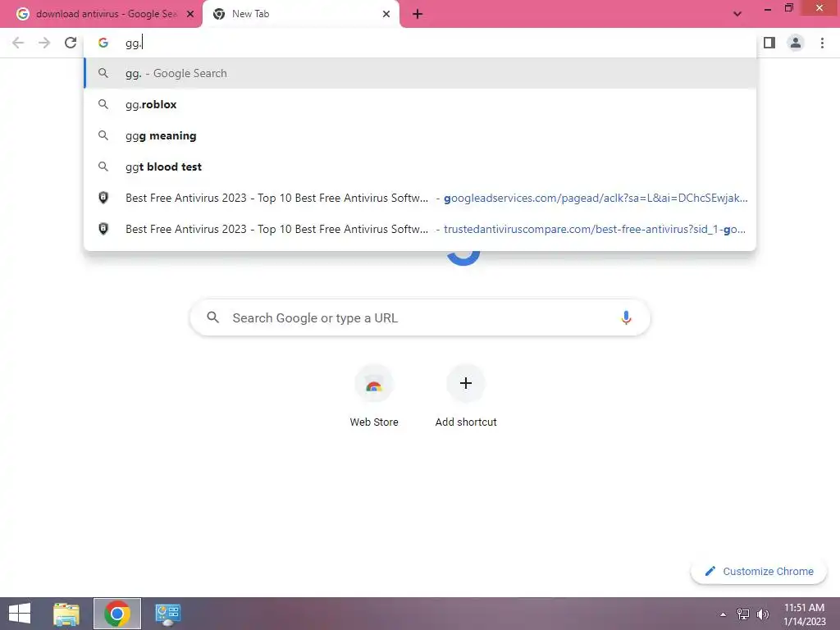Click in the address bar containing gg.
Screen dimensions: 840x630
click(420, 43)
